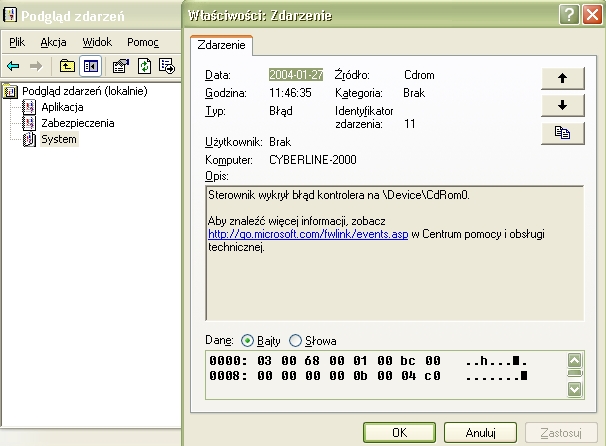This screenshot has width=606, height=446.
Task: Click the Export list toolbar icon
Action: click(167, 66)
